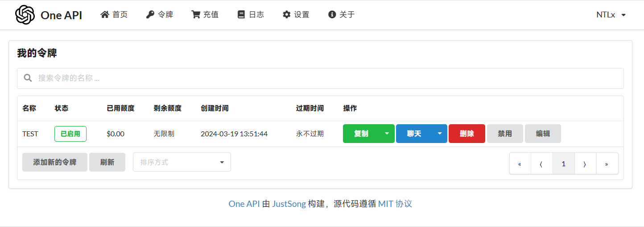Go to next page with ⟩ button

585,164
